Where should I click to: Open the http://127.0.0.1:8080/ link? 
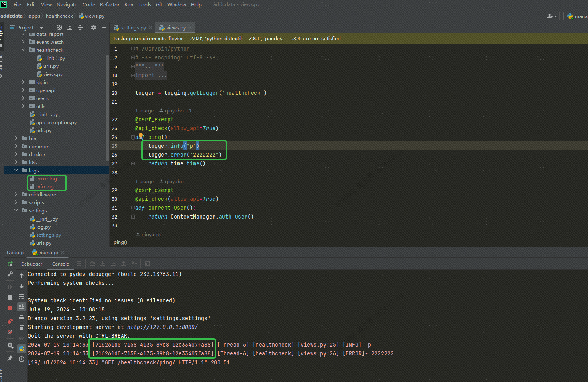tap(163, 327)
